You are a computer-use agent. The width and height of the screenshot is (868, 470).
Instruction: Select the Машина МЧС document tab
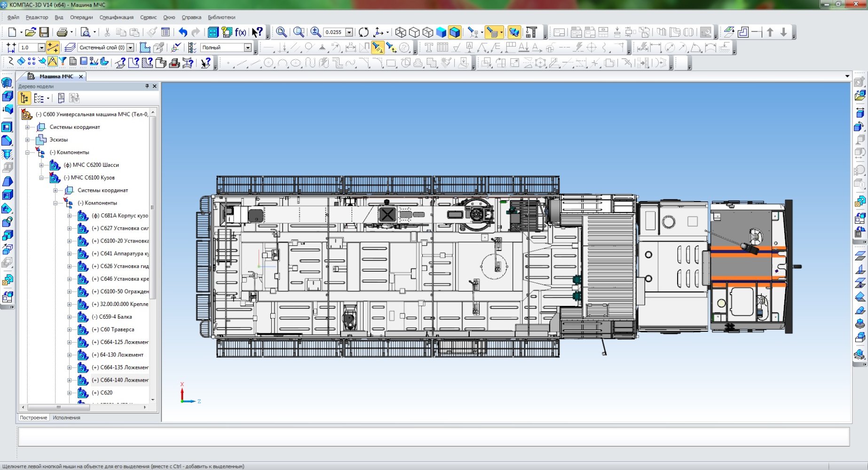[56, 76]
